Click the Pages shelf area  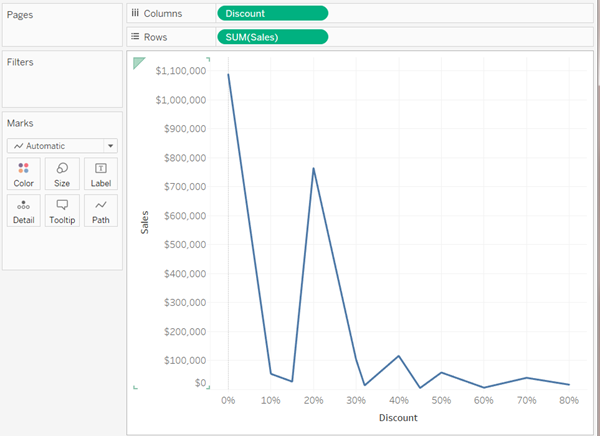(x=62, y=25)
